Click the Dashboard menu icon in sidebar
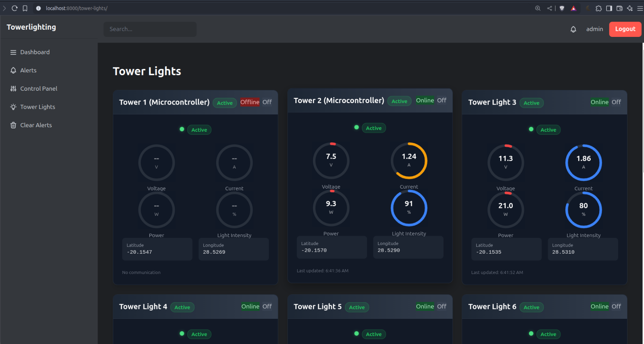 pyautogui.click(x=13, y=52)
